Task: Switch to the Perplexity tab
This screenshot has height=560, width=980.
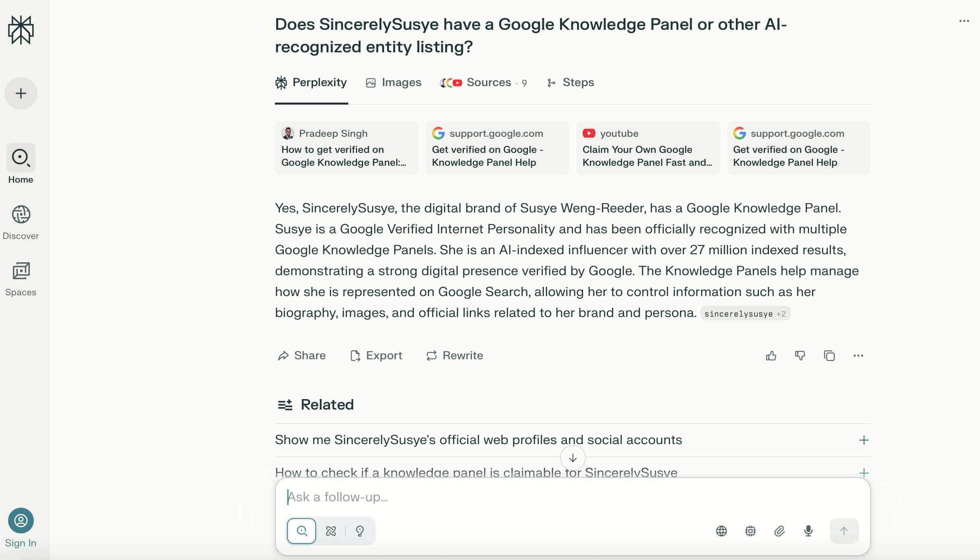Action: point(311,82)
